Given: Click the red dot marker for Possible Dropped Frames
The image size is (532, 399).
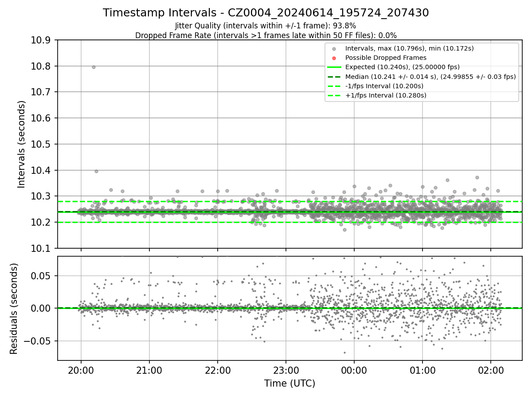Looking at the screenshot, I should pos(334,58).
